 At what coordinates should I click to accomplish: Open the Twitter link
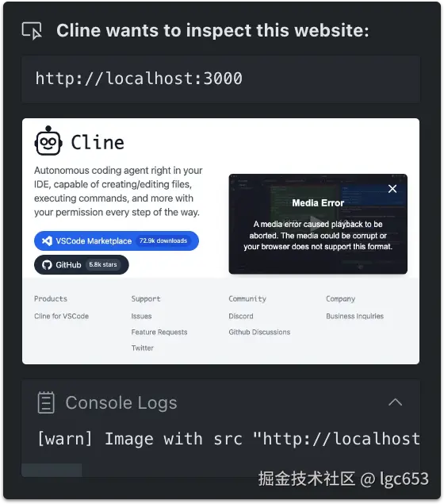click(x=143, y=348)
